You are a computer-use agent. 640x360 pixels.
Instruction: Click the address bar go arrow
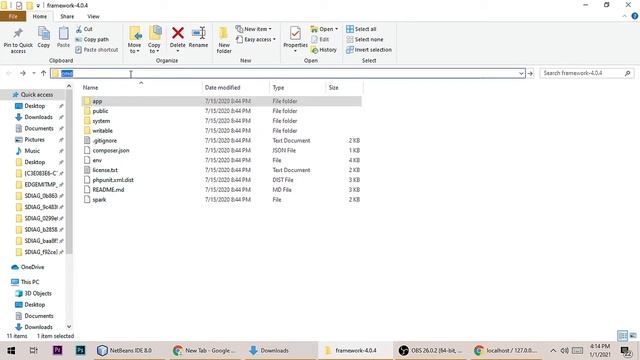pos(530,73)
